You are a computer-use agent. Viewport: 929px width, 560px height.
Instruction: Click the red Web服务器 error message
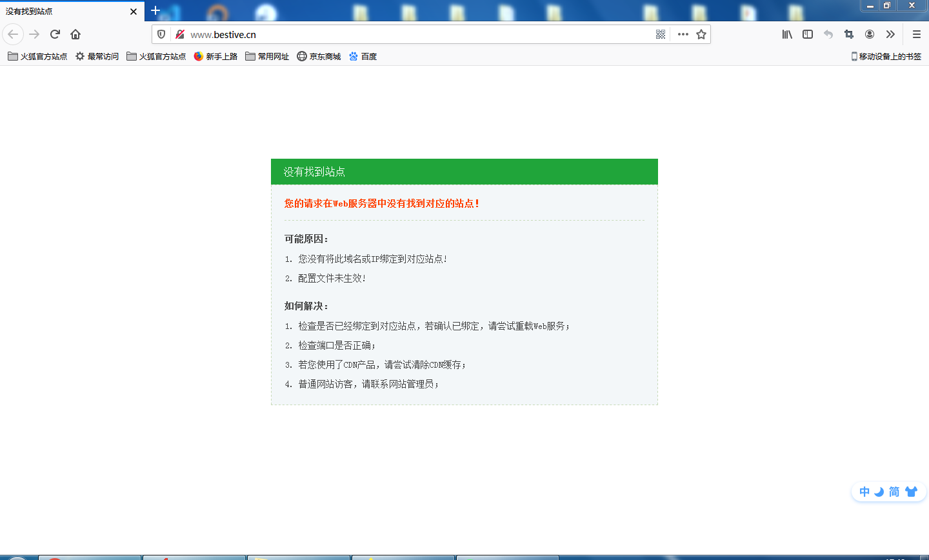tap(382, 203)
